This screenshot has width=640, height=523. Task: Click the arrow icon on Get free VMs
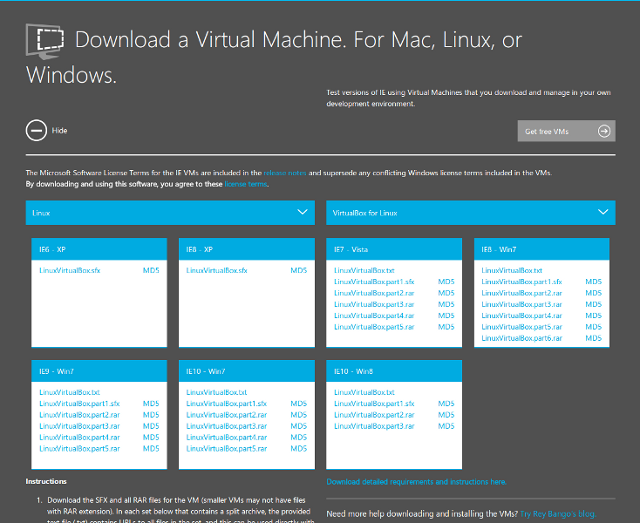(x=604, y=131)
